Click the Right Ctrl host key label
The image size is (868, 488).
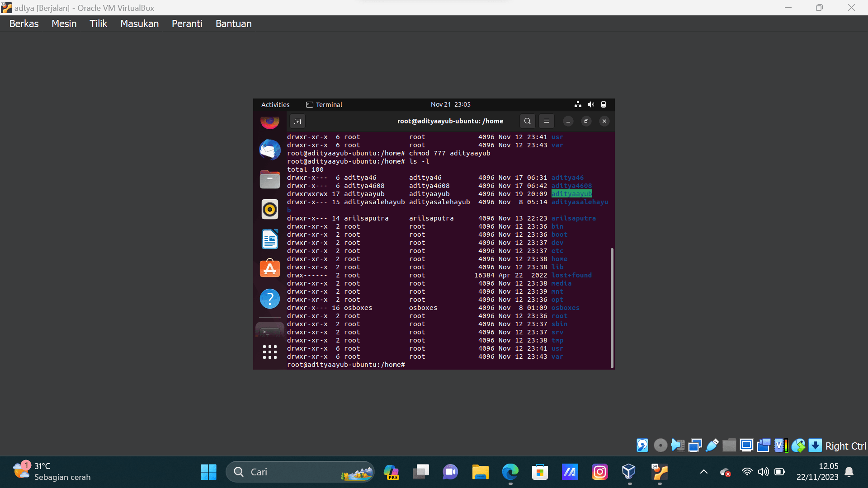(x=845, y=446)
